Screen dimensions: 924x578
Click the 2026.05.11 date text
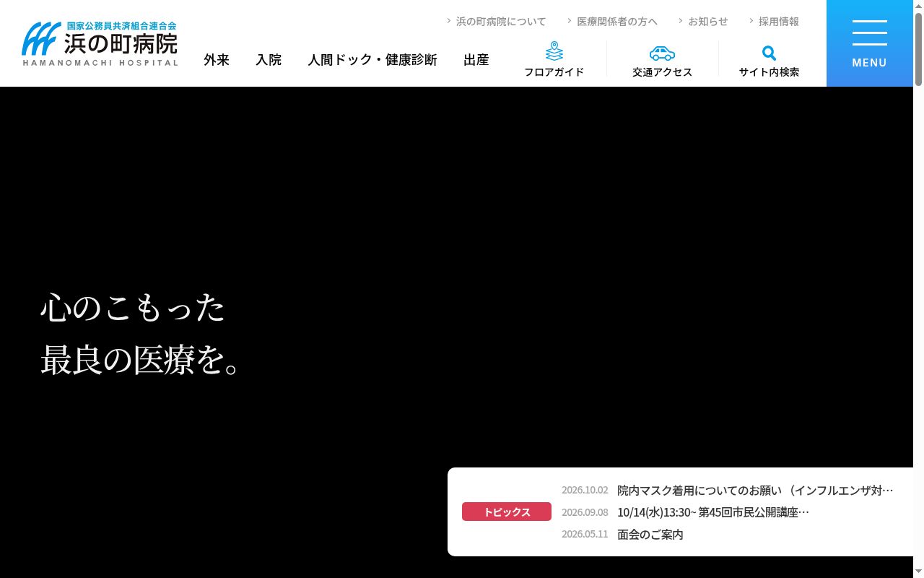click(585, 534)
